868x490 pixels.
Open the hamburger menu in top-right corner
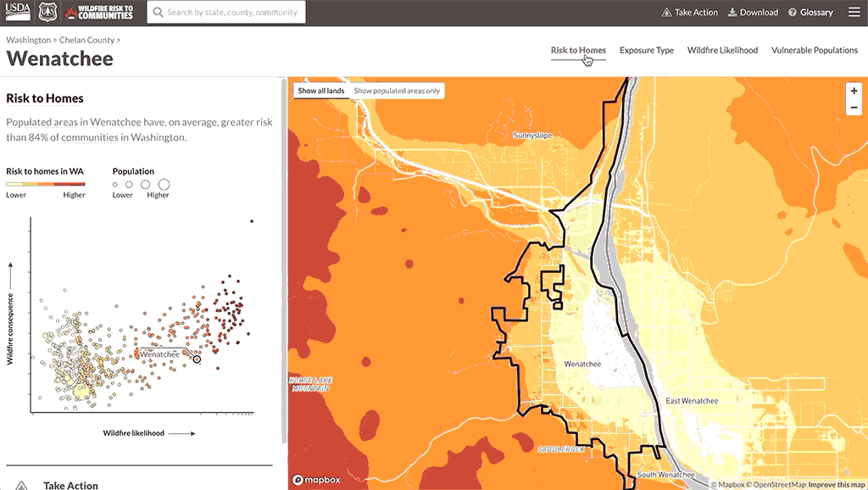(x=854, y=12)
